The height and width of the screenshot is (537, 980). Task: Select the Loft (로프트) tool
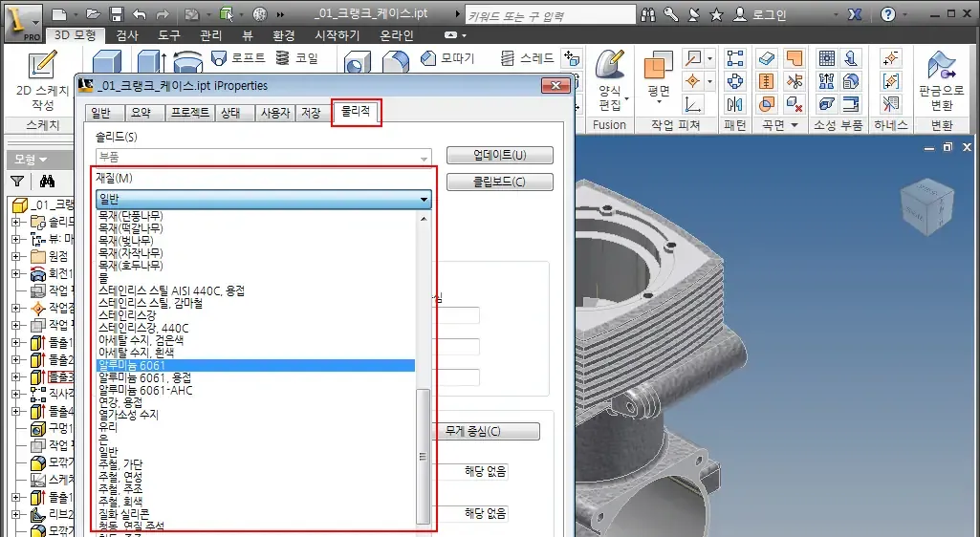pyautogui.click(x=239, y=58)
